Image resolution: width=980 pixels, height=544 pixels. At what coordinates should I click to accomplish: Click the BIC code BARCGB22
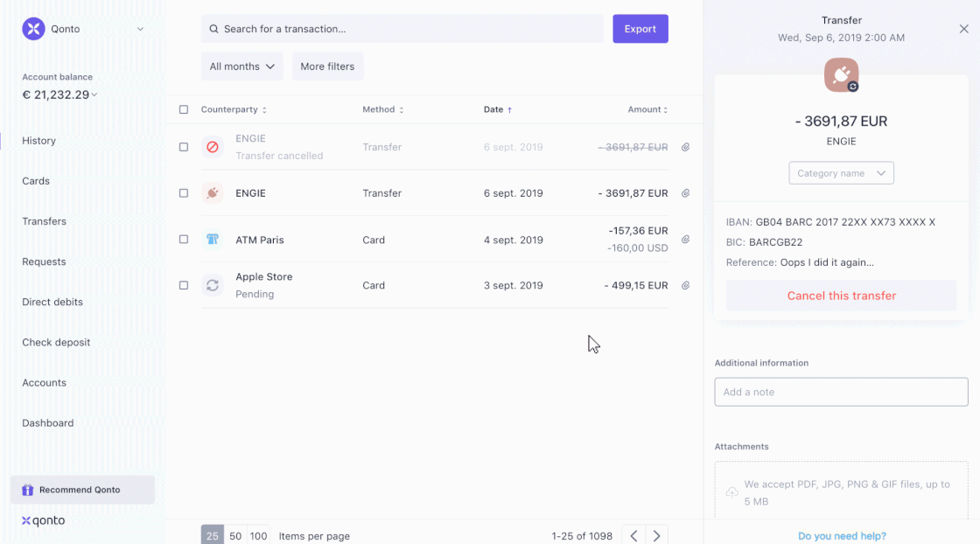tap(775, 242)
